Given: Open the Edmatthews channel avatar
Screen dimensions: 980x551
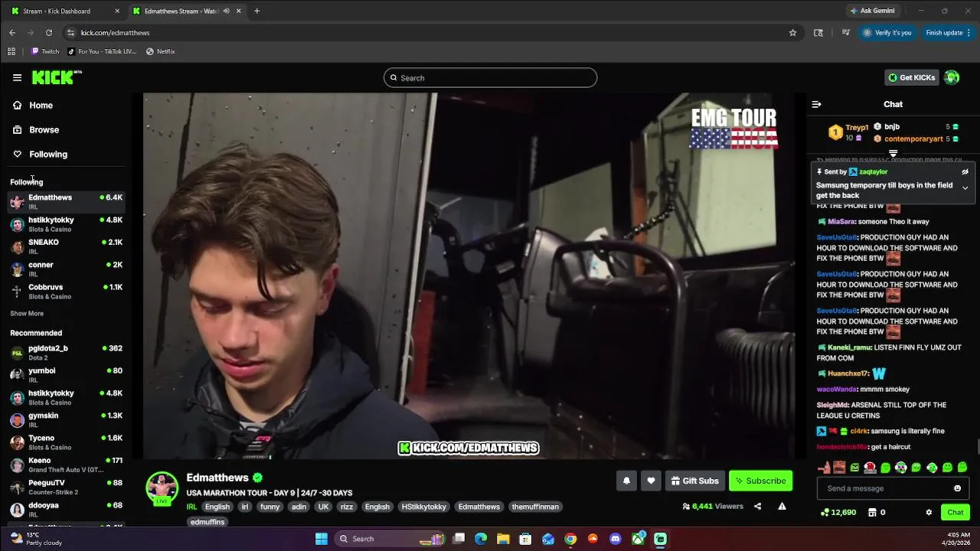Looking at the screenshot, I should [162, 488].
